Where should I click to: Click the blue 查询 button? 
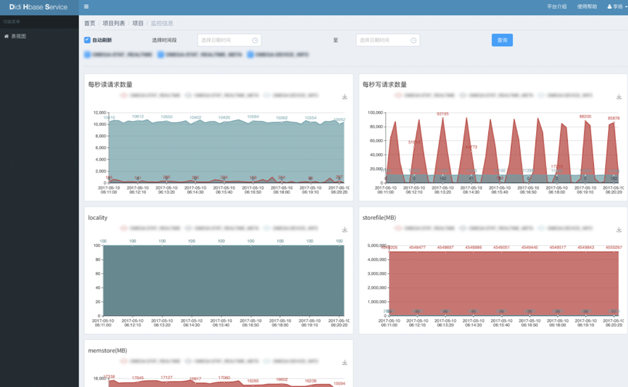pos(502,40)
